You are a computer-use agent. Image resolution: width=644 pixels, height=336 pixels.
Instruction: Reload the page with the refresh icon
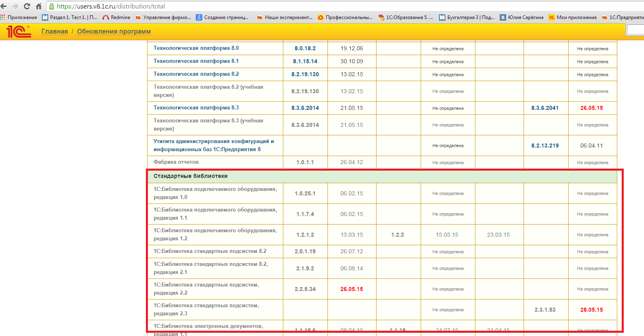(x=27, y=6)
